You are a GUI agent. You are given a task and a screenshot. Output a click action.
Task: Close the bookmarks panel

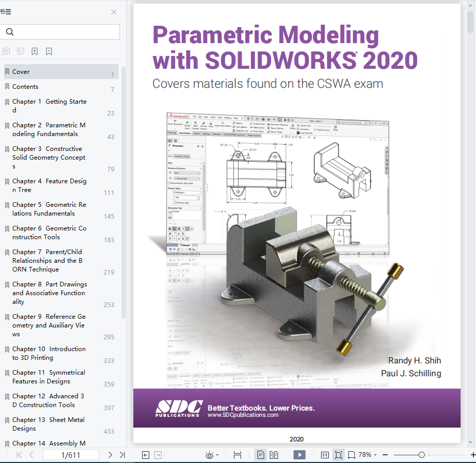[114, 12]
